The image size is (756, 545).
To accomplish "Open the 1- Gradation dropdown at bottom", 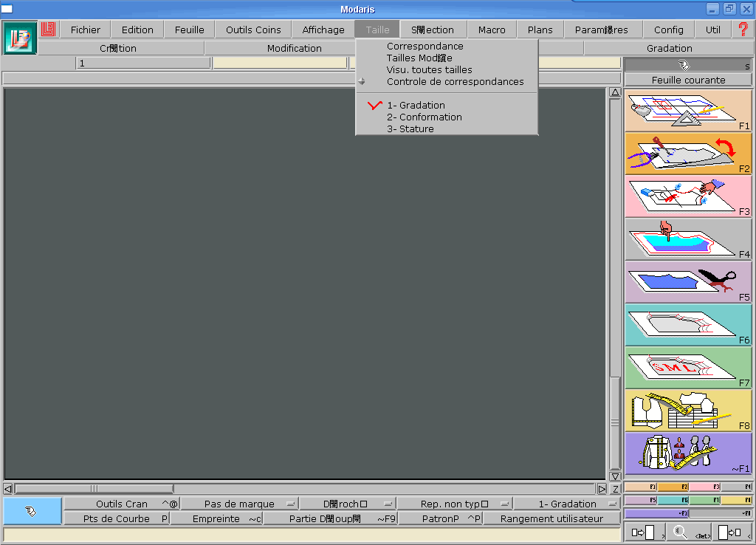I will [x=567, y=504].
